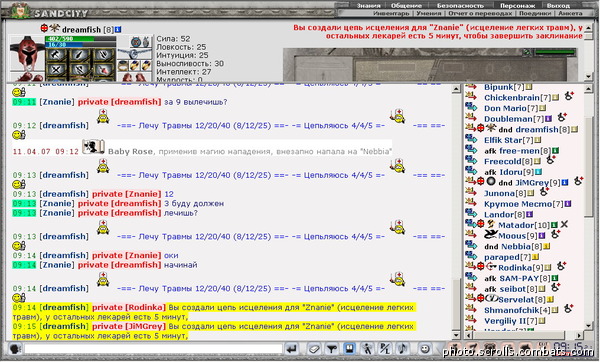Image resolution: width=600 pixels, height=362 pixels.
Task: Open the Отчет о переводах link
Action: pyautogui.click(x=480, y=13)
